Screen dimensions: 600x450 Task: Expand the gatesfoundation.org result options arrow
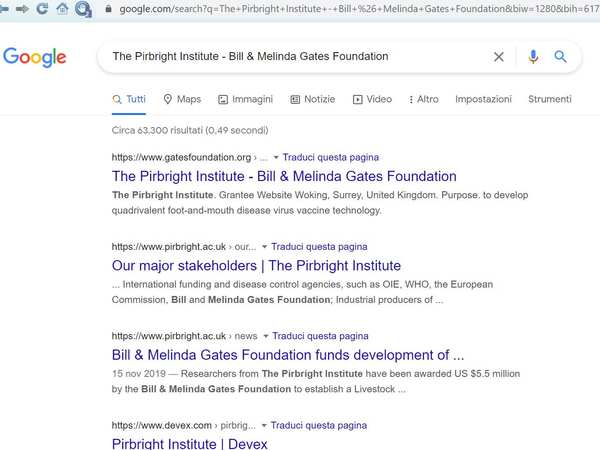pyautogui.click(x=276, y=157)
